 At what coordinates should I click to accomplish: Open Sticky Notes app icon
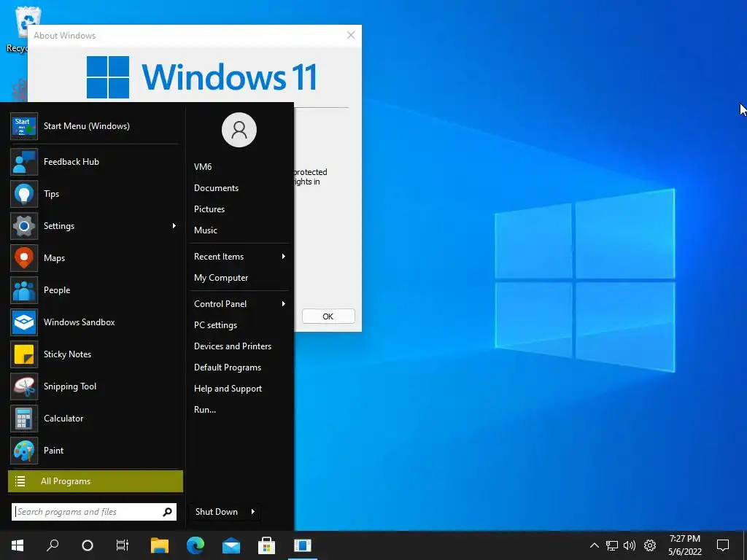tap(24, 354)
